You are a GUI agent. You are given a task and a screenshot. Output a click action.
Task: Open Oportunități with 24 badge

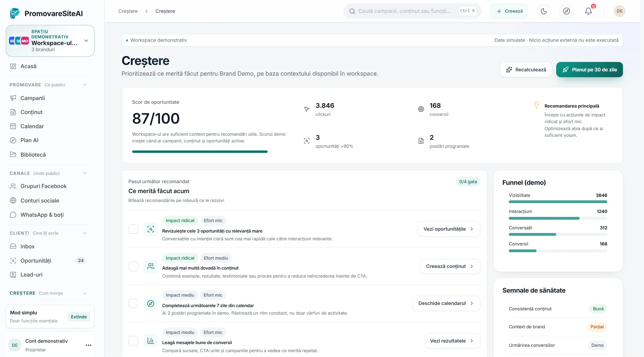(48, 260)
